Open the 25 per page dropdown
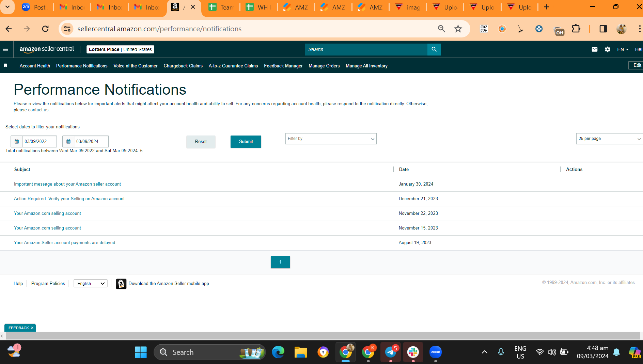This screenshot has height=364, width=643. [609, 139]
